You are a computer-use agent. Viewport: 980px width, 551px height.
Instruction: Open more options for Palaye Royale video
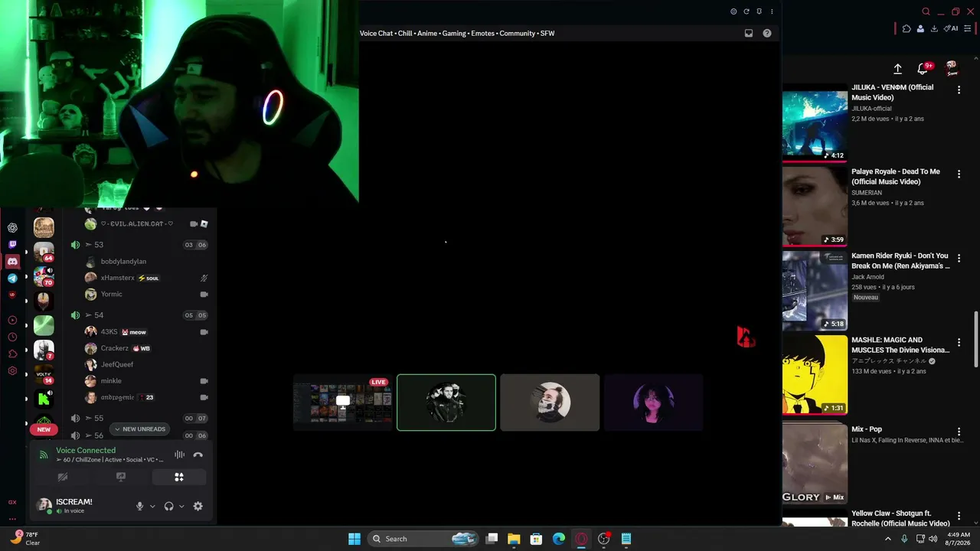point(959,174)
